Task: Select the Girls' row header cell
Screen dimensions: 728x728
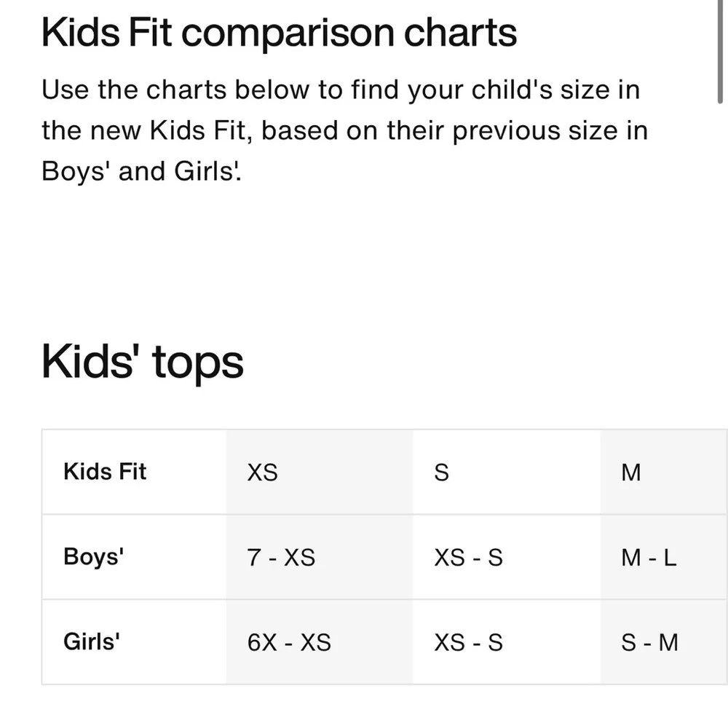Action: click(x=134, y=641)
